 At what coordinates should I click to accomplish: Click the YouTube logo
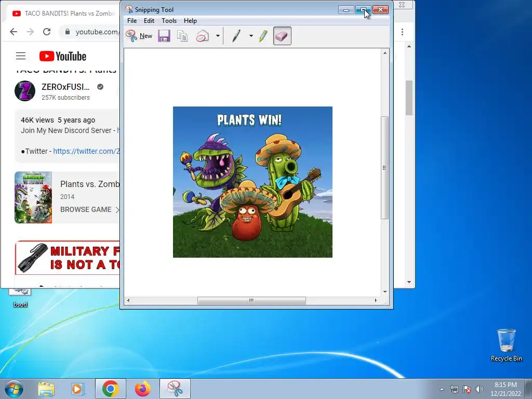pos(63,56)
